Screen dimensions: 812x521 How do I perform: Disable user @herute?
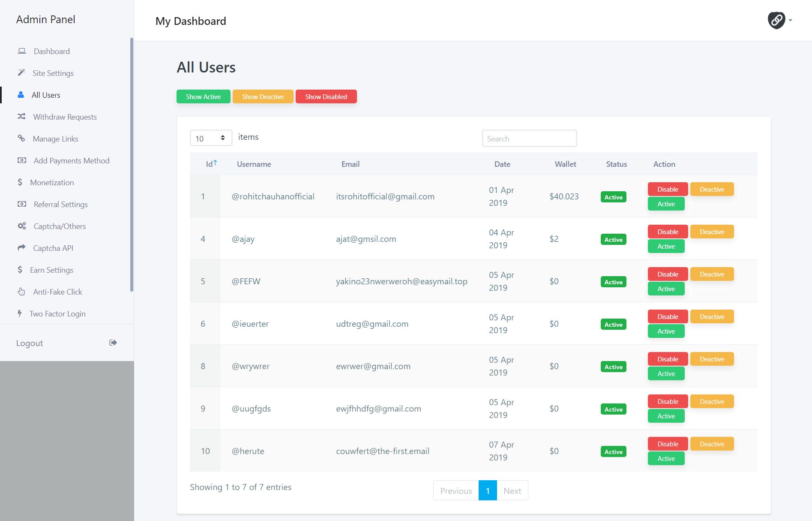[668, 444]
